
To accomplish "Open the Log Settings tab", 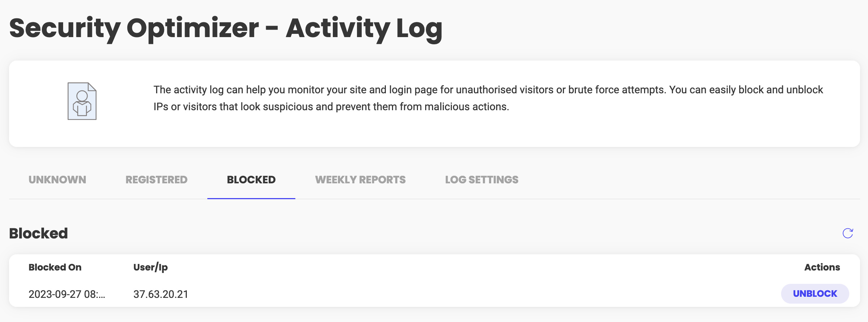I will click(482, 180).
